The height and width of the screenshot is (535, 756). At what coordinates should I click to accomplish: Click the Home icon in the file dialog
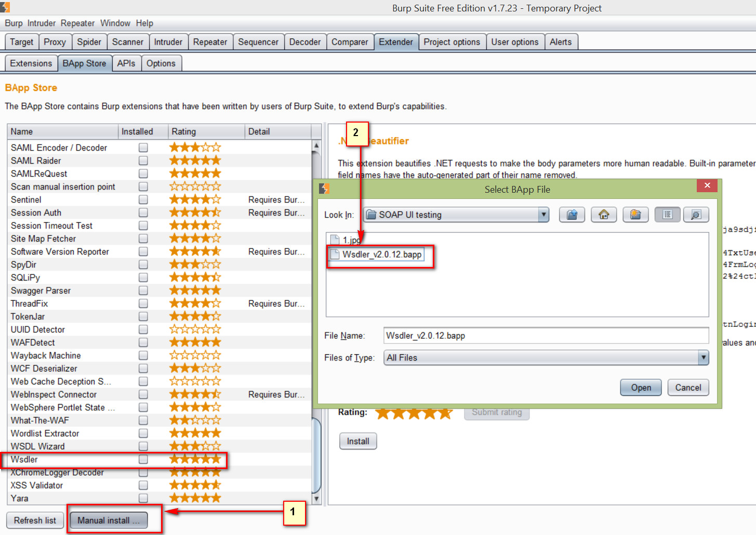pyautogui.click(x=604, y=215)
